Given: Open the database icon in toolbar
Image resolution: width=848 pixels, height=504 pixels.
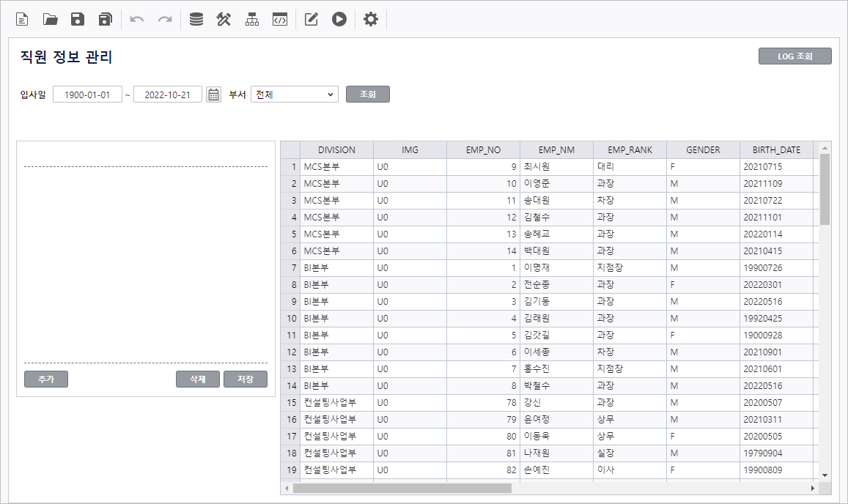Looking at the screenshot, I should click(196, 20).
